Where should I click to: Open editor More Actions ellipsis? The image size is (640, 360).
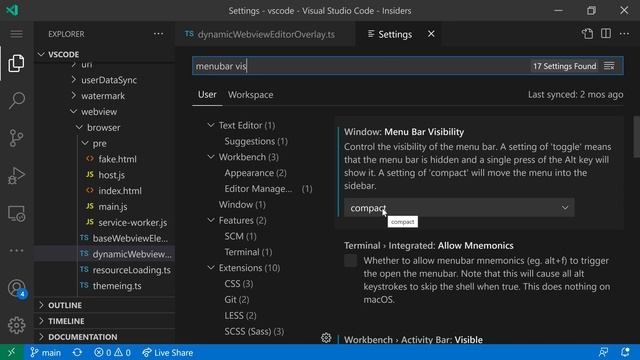(624, 34)
